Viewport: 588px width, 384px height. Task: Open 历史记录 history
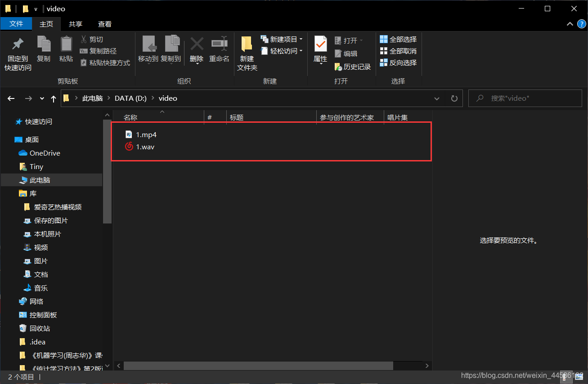point(353,67)
